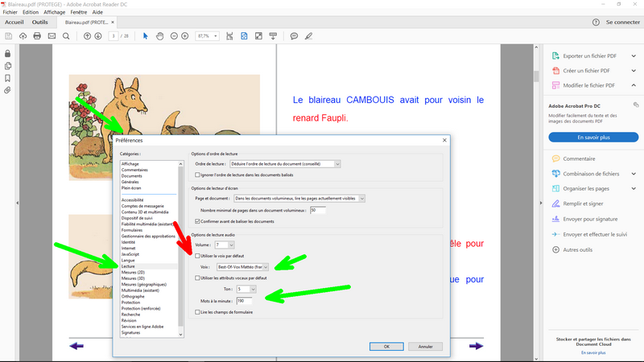Switch to the Outils tab
The image size is (644, 362).
pos(39,23)
